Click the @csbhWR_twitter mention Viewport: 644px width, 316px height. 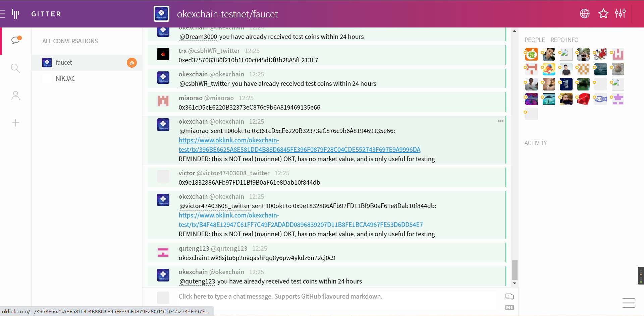pos(205,83)
